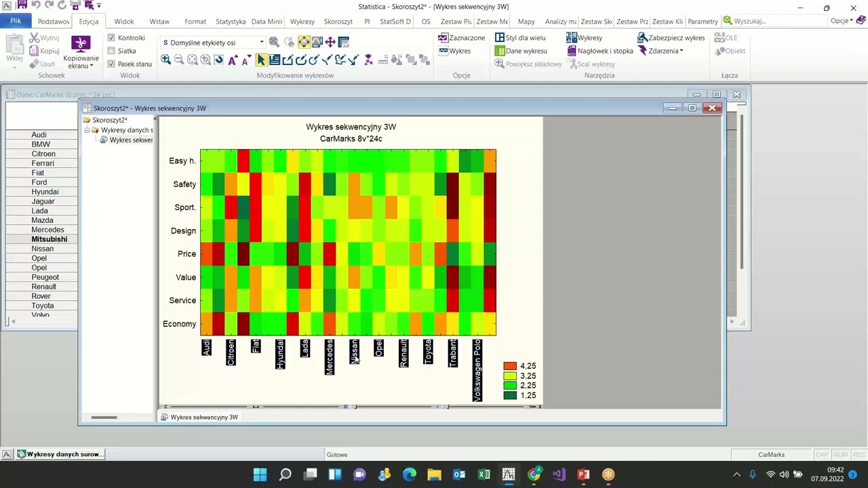Click the Wykresy danych surow... taskbar button
Image resolution: width=868 pixels, height=488 pixels.
pos(60,454)
